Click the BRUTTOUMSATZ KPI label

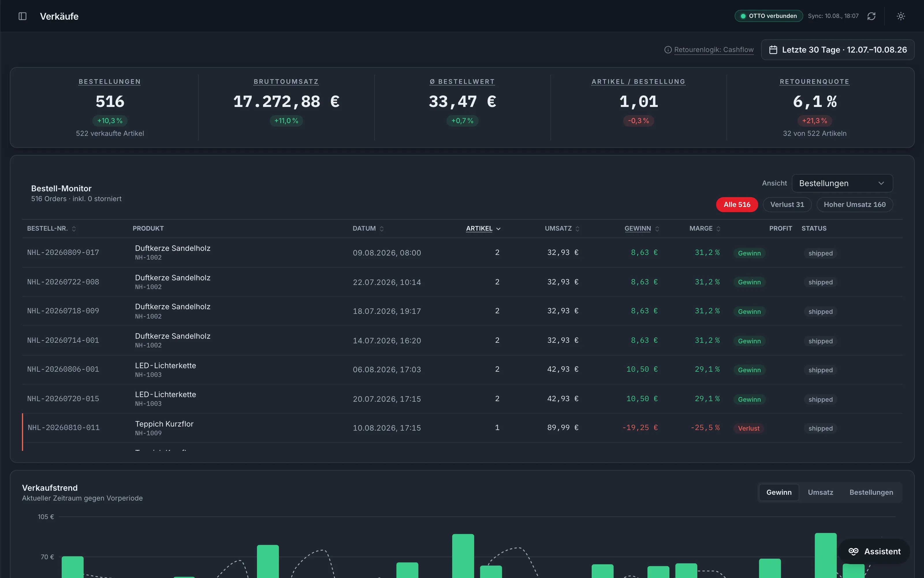coord(286,81)
